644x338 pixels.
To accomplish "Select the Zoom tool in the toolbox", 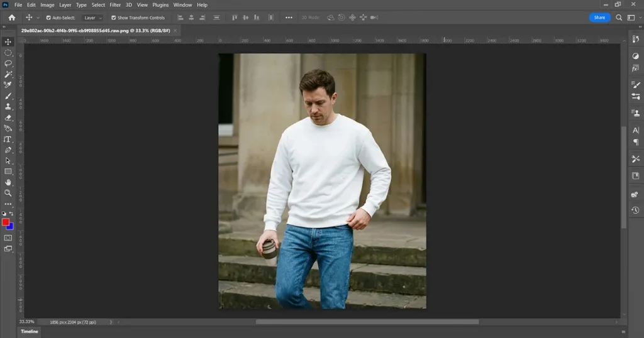I will pos(8,193).
